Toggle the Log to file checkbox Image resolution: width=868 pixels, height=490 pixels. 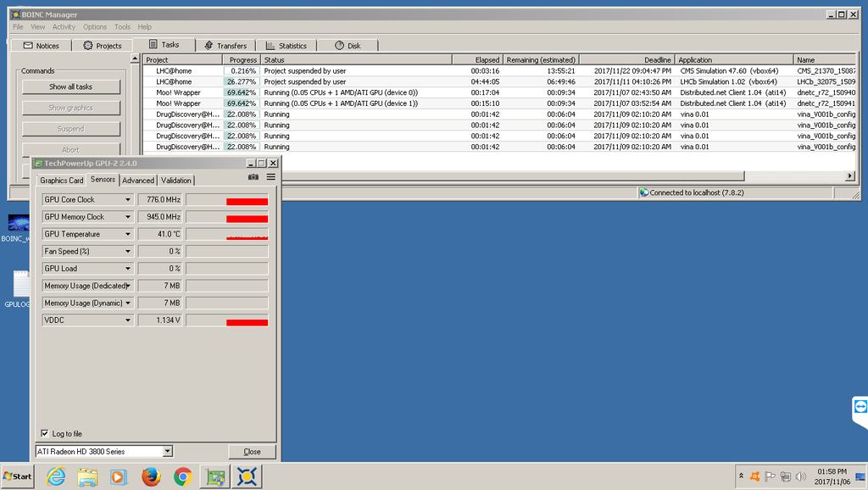pyautogui.click(x=45, y=433)
